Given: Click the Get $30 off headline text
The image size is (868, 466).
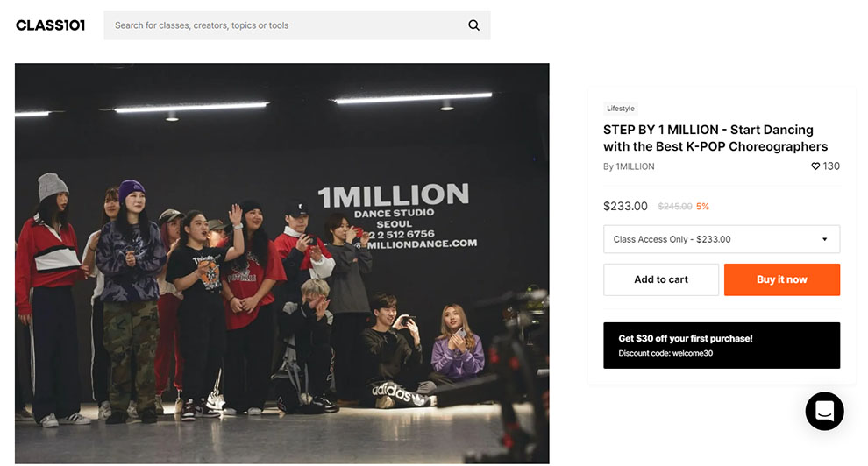Looking at the screenshot, I should [685, 338].
